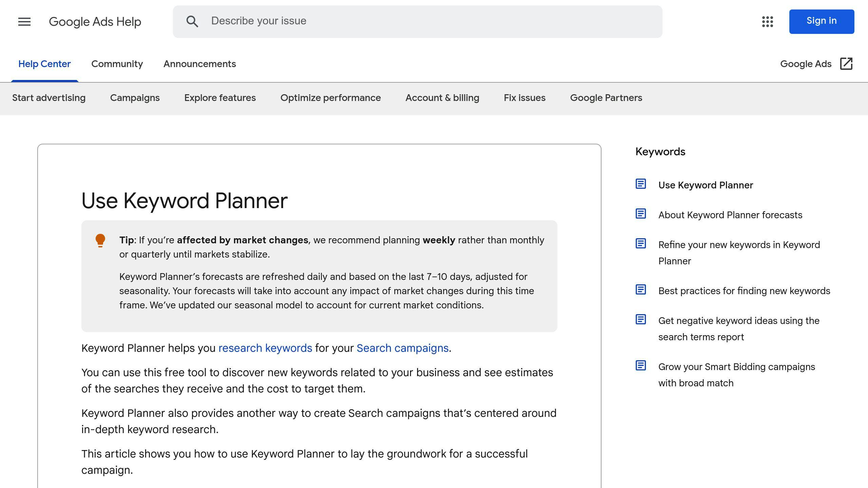Click article icon beside Get negative keyword ideas
Viewport: 868px width, 488px height.
[x=640, y=320]
